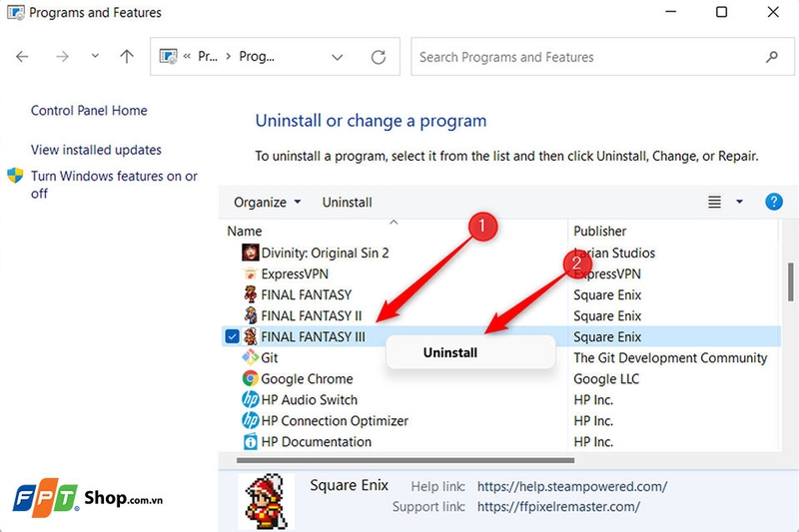Expand the view options arrow
Image resolution: width=799 pixels, height=532 pixels.
click(739, 202)
